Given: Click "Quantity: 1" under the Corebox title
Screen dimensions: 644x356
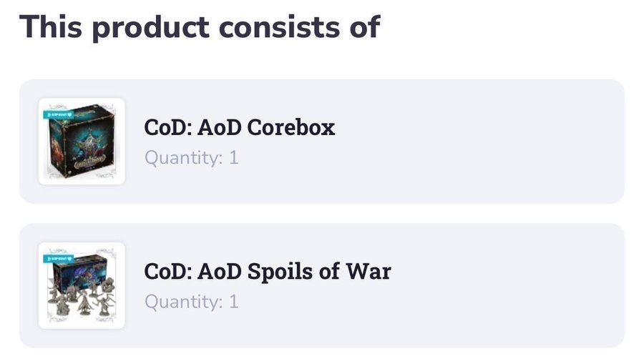Looking at the screenshot, I should click(191, 157).
